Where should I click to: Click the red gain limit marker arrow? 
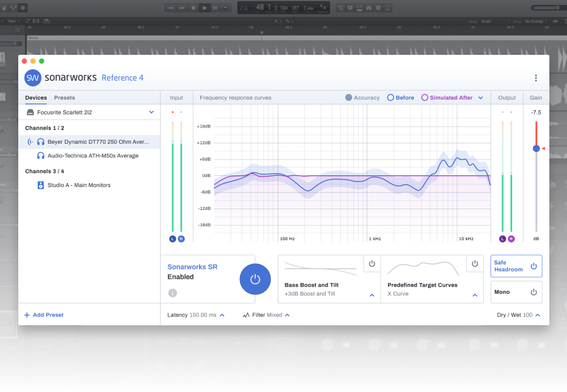click(543, 148)
